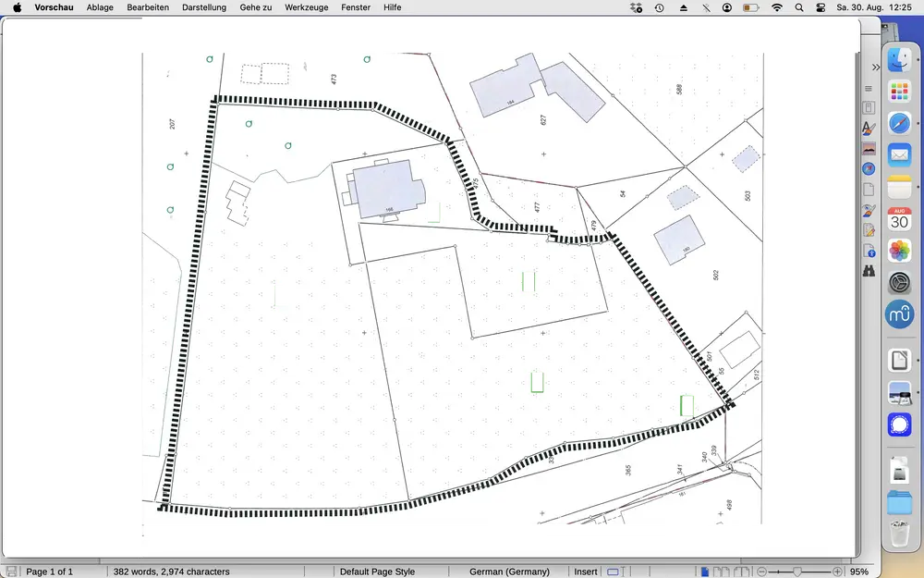The height and width of the screenshot is (578, 924).
Task: Open the Page deck in sidebar
Action: pyautogui.click(x=869, y=189)
